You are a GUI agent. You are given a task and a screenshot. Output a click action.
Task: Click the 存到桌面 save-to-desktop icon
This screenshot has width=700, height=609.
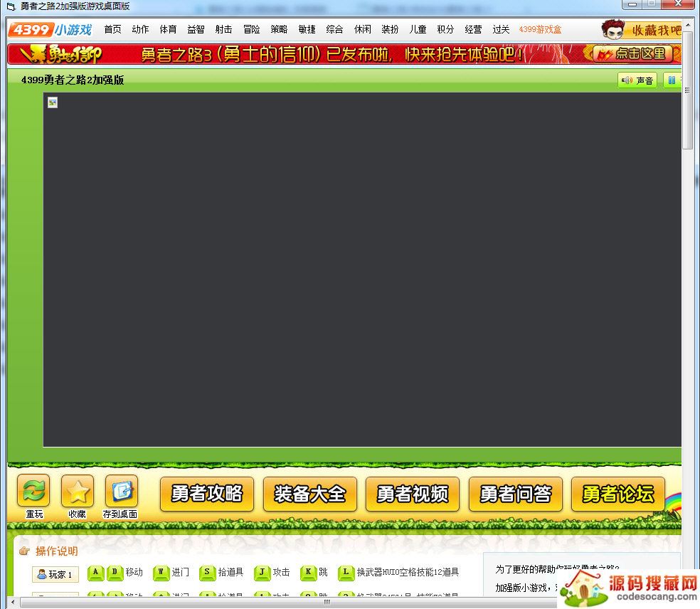point(121,491)
